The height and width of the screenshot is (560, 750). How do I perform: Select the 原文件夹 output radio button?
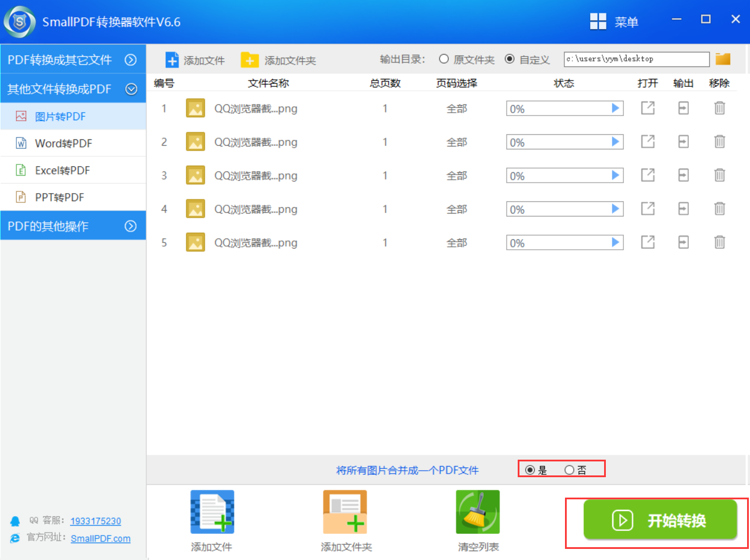point(444,59)
